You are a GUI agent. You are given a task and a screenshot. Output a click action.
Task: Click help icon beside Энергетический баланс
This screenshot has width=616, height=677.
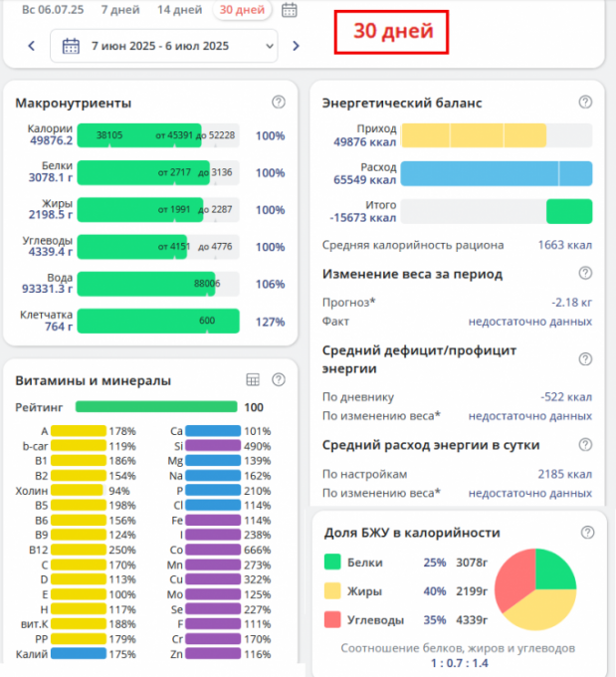pos(585,102)
